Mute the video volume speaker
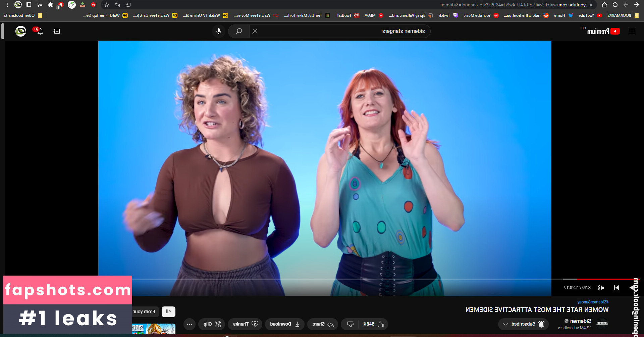The image size is (644, 337). point(601,288)
